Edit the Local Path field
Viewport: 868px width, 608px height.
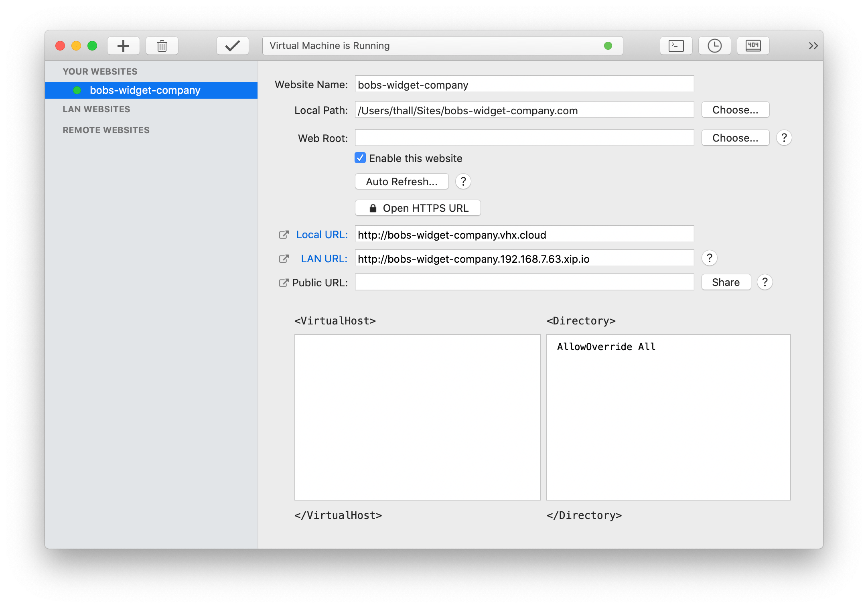[x=525, y=110]
